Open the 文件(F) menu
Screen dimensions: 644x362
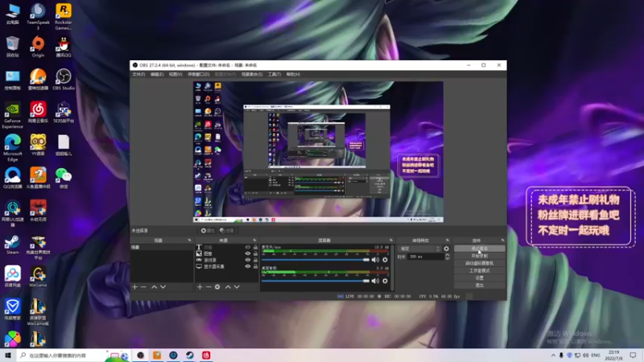click(138, 74)
